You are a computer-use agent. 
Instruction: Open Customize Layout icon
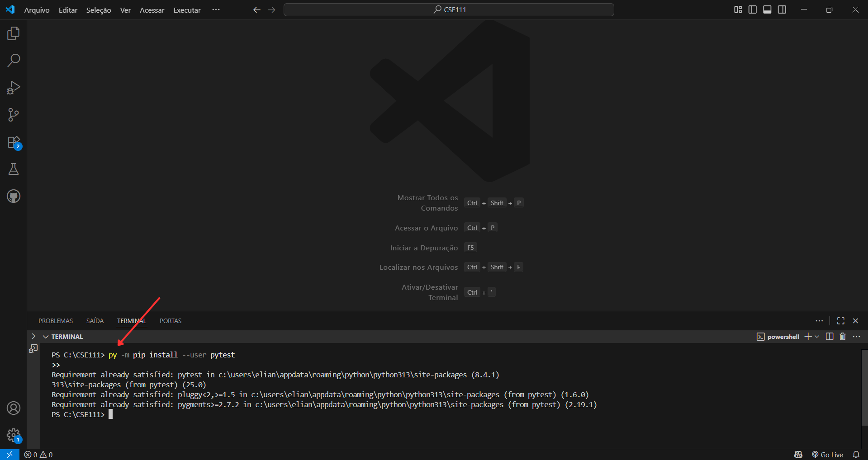pos(738,9)
